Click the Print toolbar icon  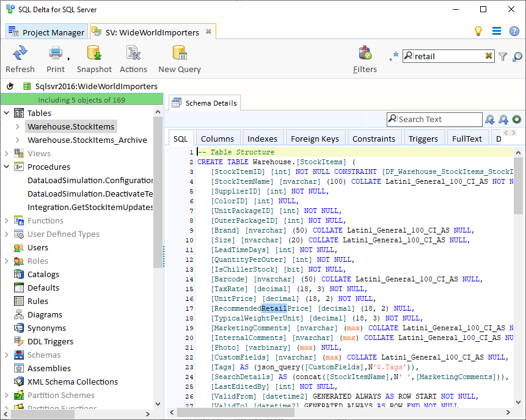tap(56, 53)
